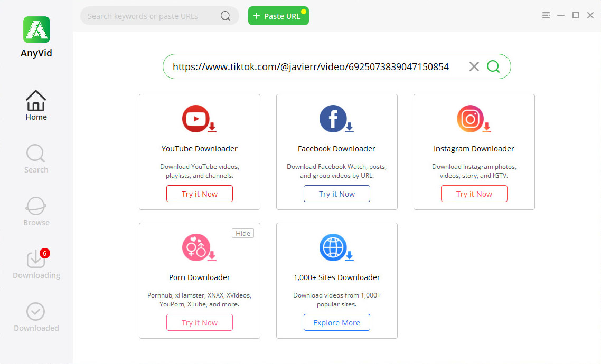Click the Facebook Downloader title
This screenshot has width=601, height=364.
336,149
